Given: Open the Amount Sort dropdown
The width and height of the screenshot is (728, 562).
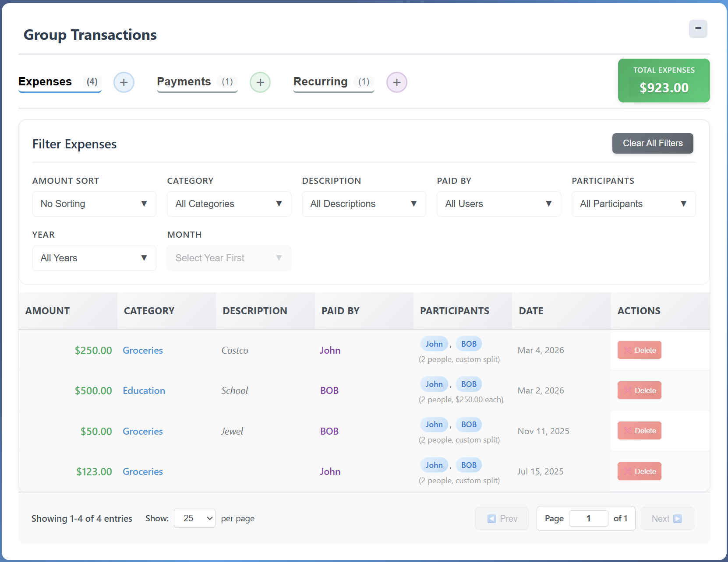Looking at the screenshot, I should [94, 204].
